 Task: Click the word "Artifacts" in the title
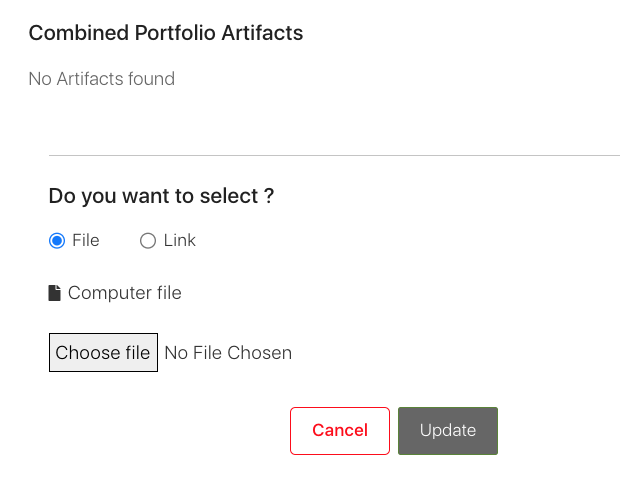(262, 33)
